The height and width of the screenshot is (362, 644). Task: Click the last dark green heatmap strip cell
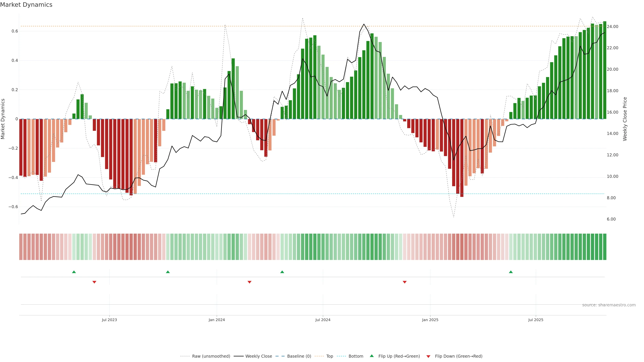coord(604,247)
